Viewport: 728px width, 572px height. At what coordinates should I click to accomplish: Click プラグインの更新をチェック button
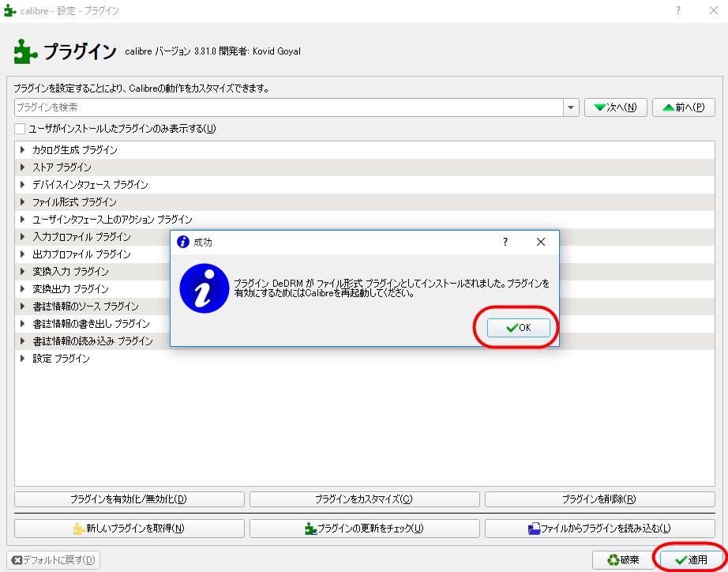pos(365,529)
